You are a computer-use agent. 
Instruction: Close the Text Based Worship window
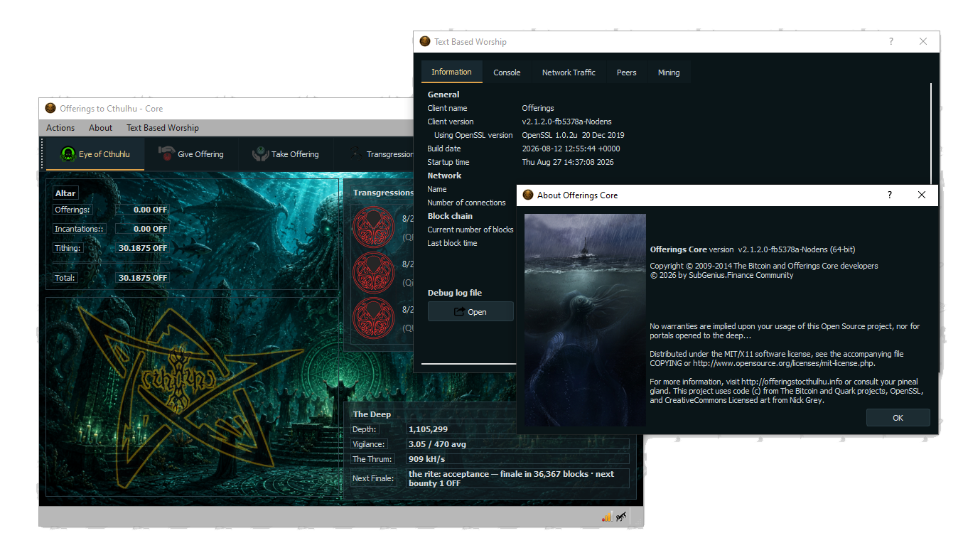pos(923,41)
